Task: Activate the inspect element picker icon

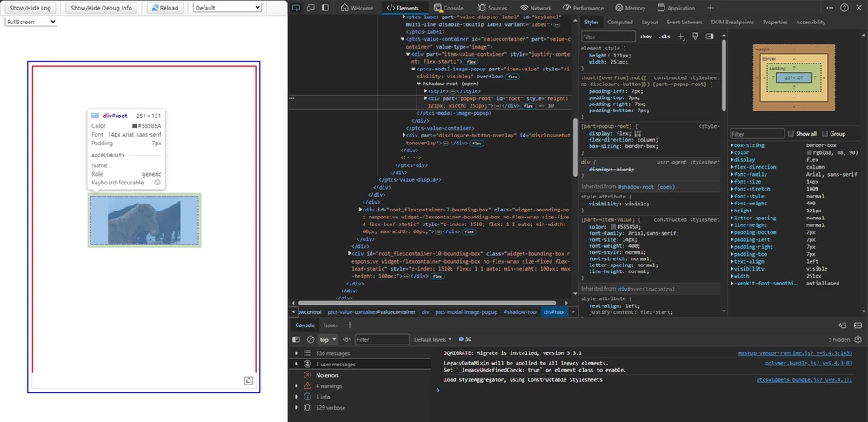Action: [297, 8]
